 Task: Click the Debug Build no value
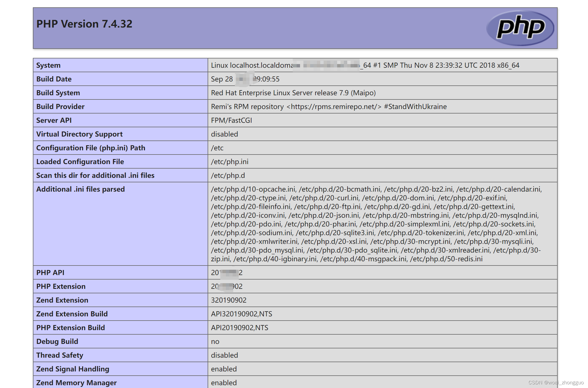point(215,342)
